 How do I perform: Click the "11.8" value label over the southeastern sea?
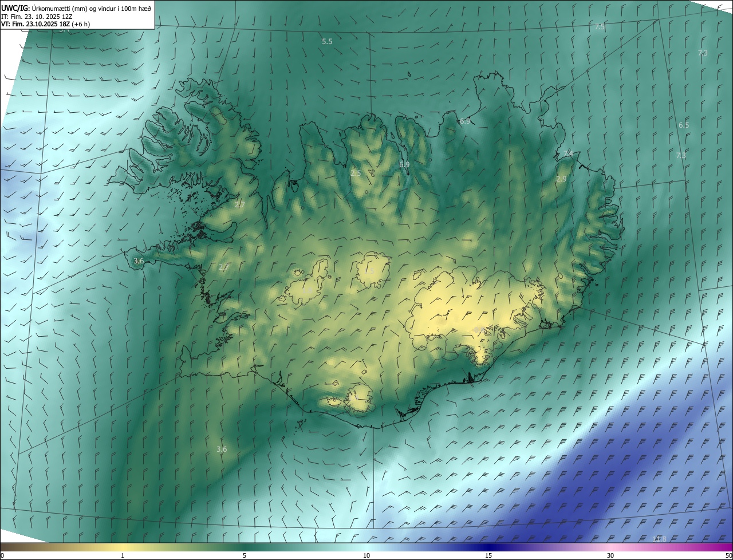(660, 539)
